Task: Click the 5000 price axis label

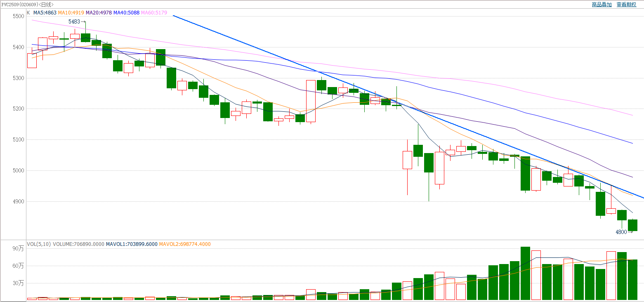Action: (19, 171)
